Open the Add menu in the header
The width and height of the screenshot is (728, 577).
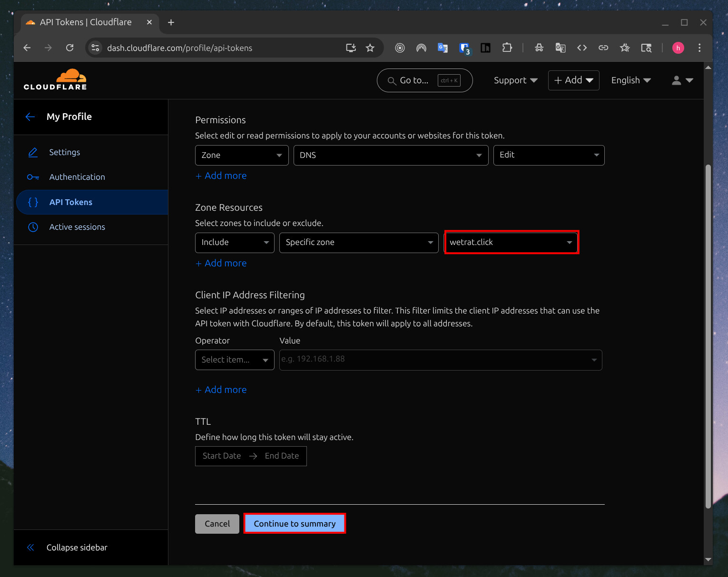[573, 80]
